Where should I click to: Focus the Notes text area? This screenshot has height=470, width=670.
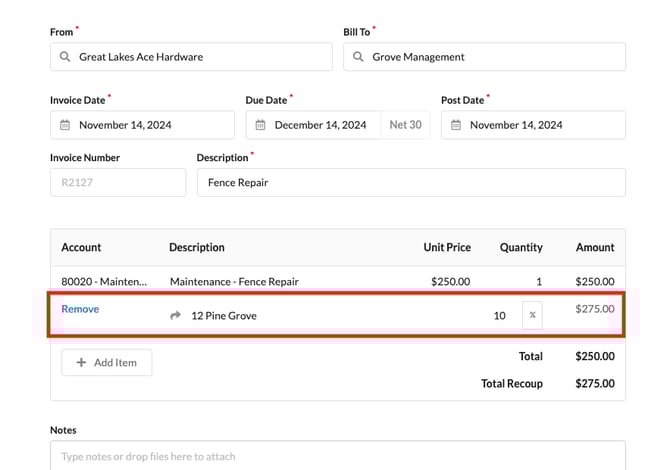pos(337,456)
